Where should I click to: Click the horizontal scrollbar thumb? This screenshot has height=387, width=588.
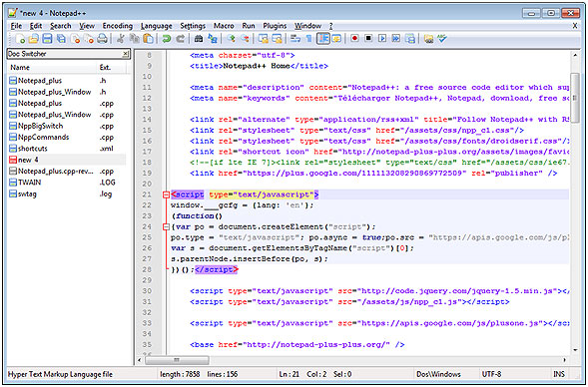[177, 360]
